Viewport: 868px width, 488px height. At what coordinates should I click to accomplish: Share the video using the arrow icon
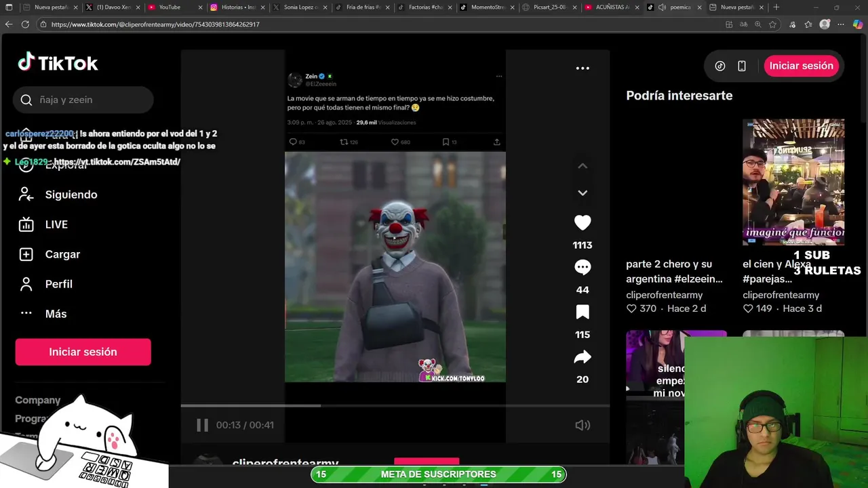click(583, 357)
